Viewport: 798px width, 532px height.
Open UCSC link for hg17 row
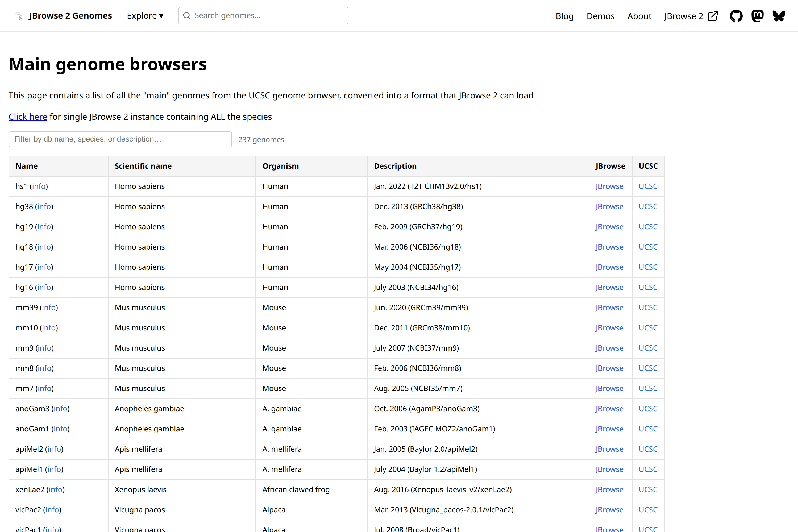click(648, 267)
